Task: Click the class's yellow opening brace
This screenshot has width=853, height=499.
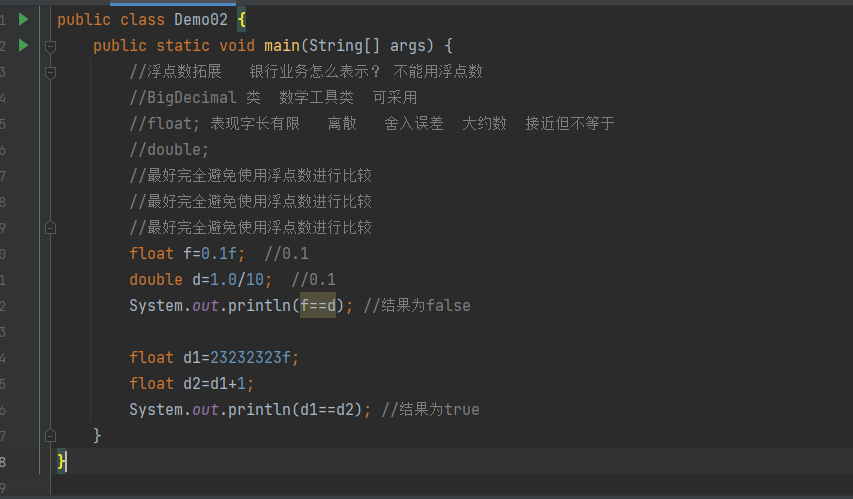Action: click(241, 20)
